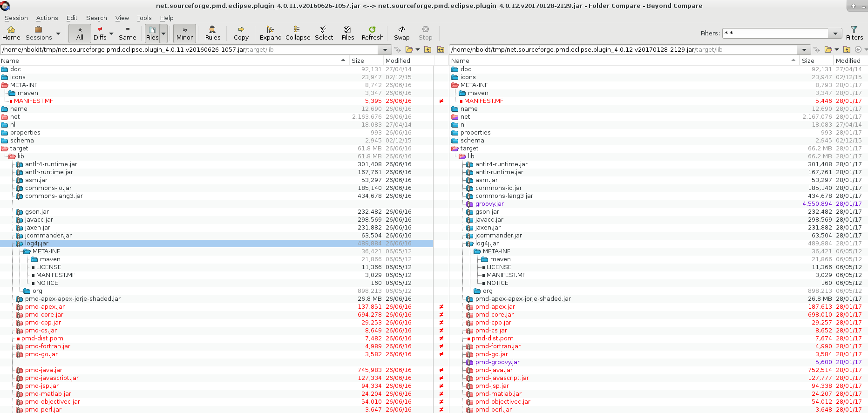Viewport: 868px width, 413px height.
Task: Select groovy.jar on the right
Action: click(489, 204)
